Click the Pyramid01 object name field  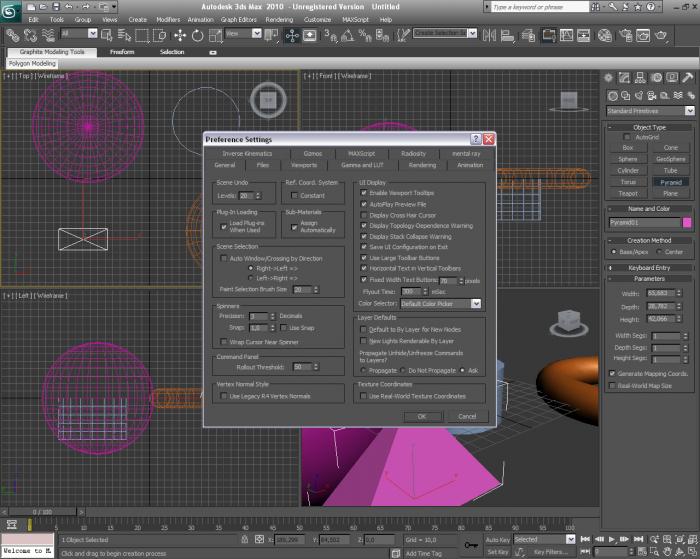point(644,222)
